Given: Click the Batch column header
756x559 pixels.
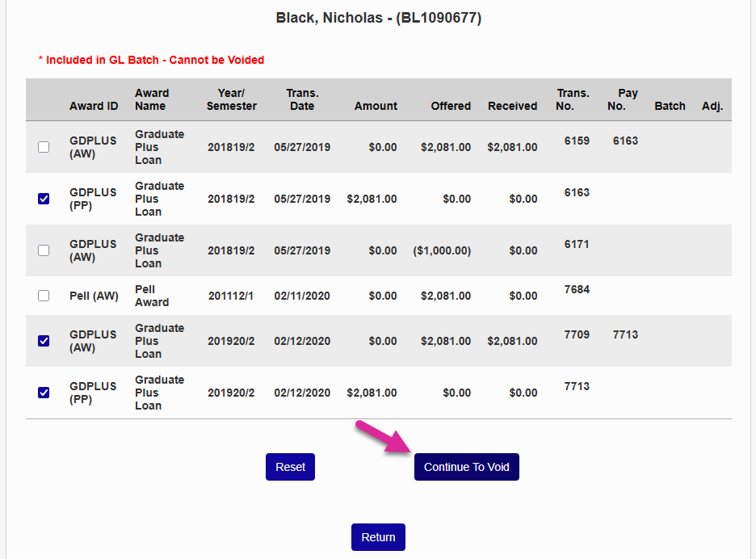Looking at the screenshot, I should click(670, 106).
